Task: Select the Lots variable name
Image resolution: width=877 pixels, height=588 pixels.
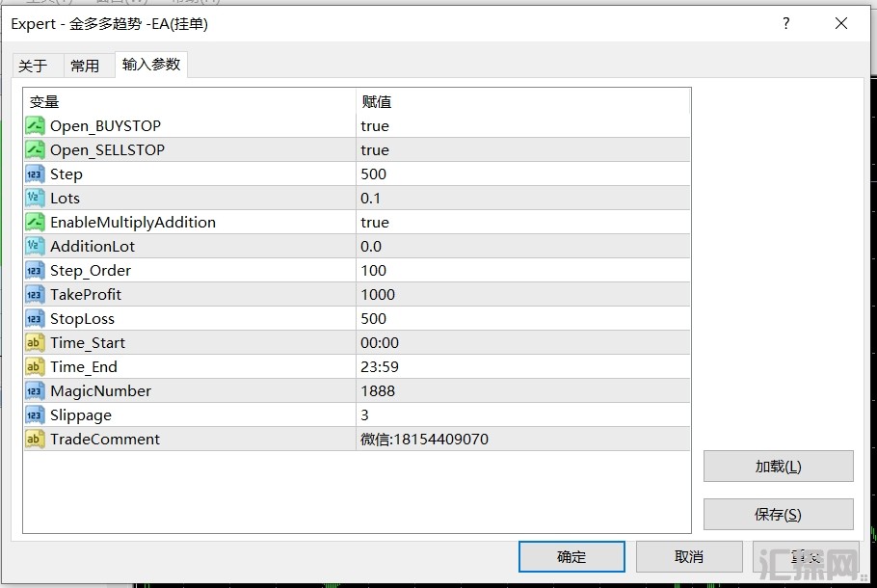Action: [x=65, y=198]
